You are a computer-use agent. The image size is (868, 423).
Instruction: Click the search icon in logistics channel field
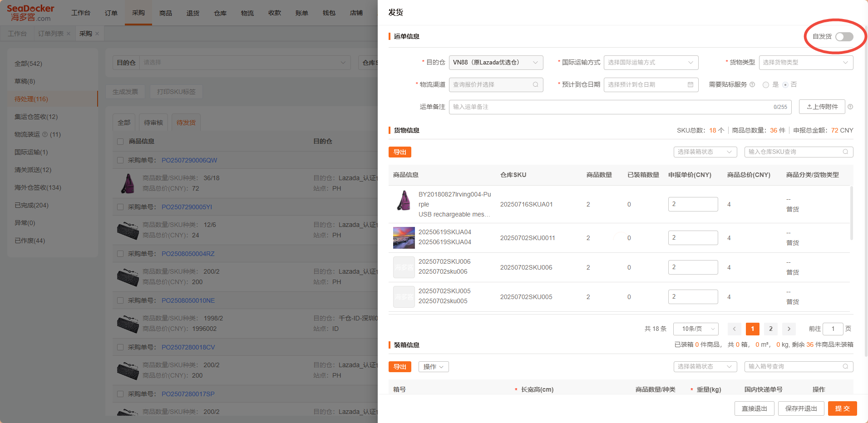point(535,84)
